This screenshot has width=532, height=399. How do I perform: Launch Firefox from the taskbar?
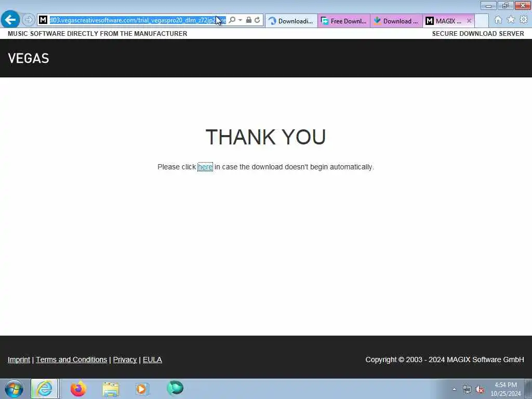pyautogui.click(x=78, y=389)
